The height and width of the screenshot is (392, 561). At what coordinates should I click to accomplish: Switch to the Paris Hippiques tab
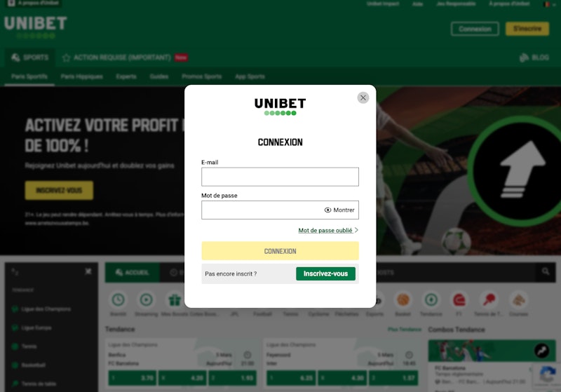[x=81, y=76]
